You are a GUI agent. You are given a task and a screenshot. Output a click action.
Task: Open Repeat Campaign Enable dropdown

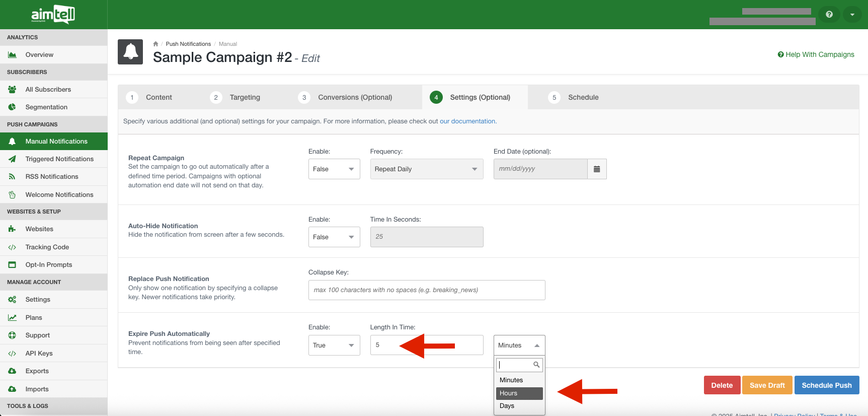[x=334, y=169]
